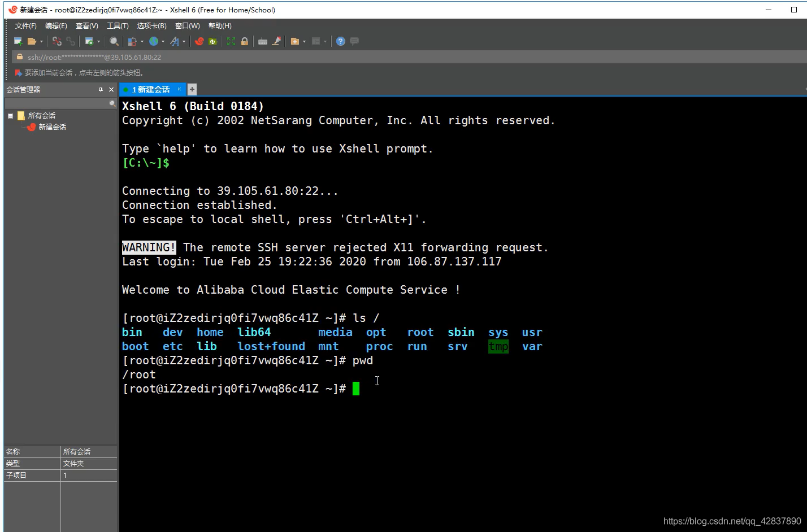
Task: Open the 工具(T) menu
Action: coord(118,26)
